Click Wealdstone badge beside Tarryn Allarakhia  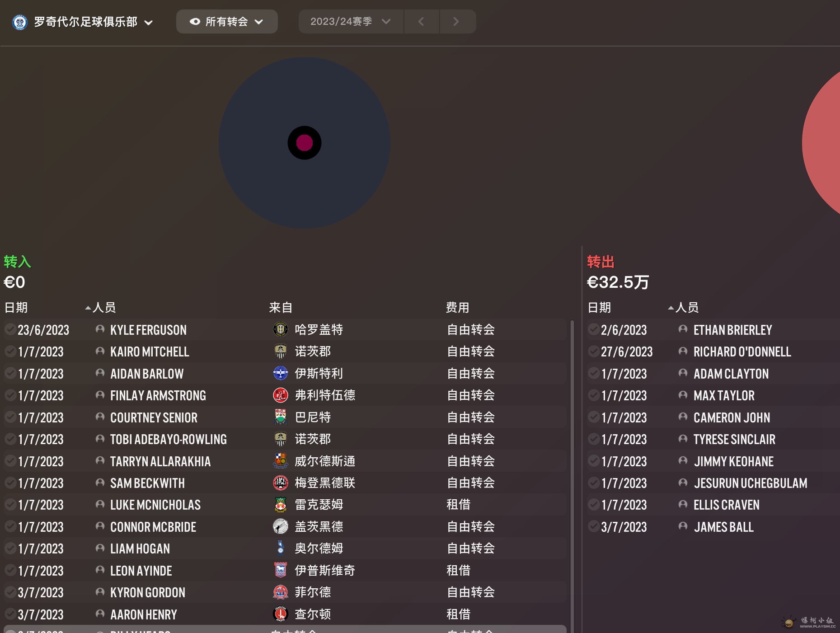[x=281, y=461]
